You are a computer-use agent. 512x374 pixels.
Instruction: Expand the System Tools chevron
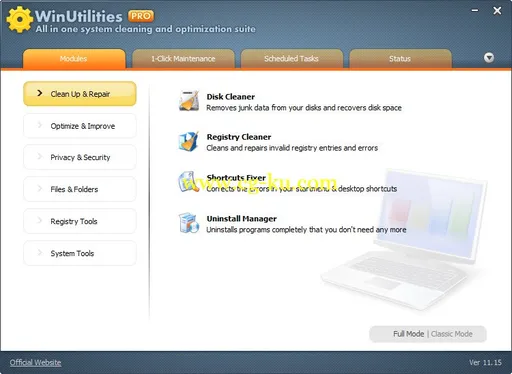[40, 253]
